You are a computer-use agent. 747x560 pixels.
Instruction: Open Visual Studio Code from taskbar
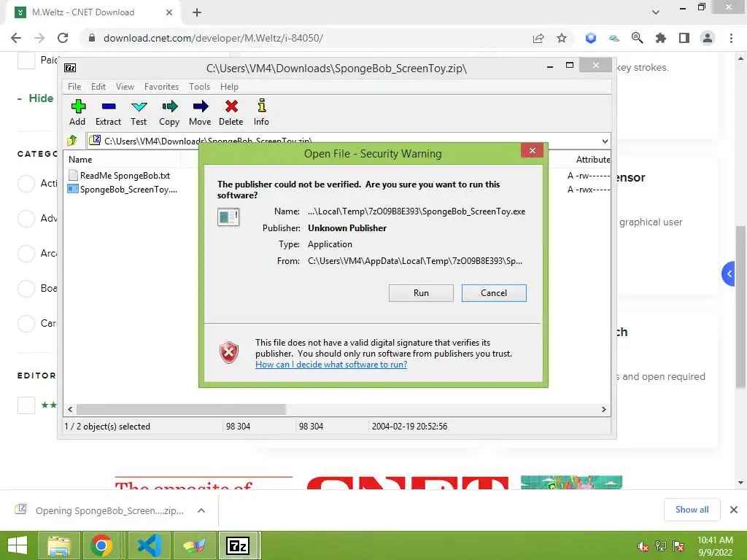(149, 545)
